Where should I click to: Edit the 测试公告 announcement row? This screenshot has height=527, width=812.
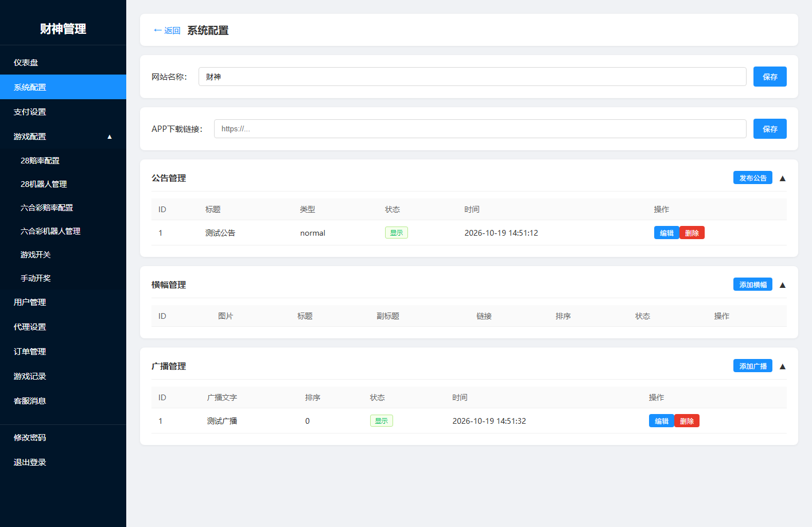point(666,233)
